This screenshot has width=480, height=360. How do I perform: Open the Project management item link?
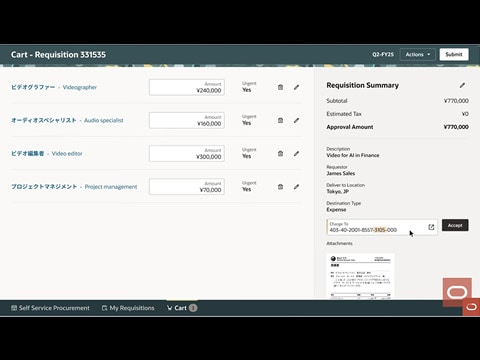click(x=74, y=187)
